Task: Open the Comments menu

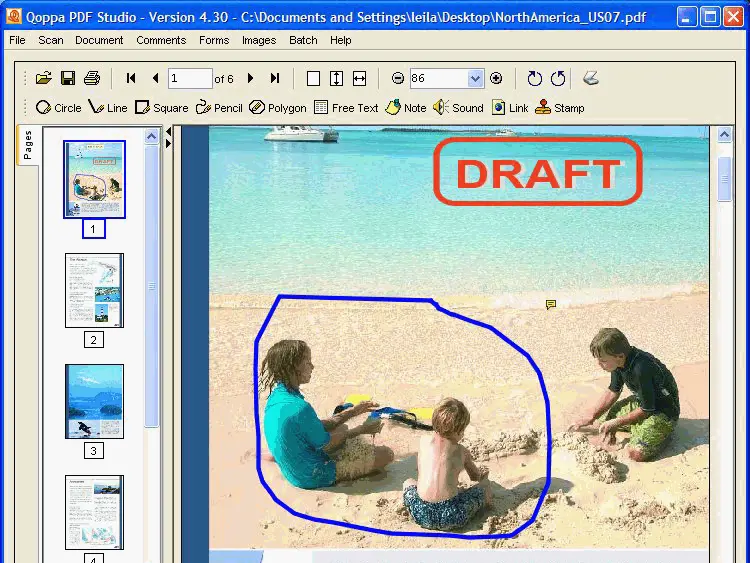Action: (x=161, y=40)
